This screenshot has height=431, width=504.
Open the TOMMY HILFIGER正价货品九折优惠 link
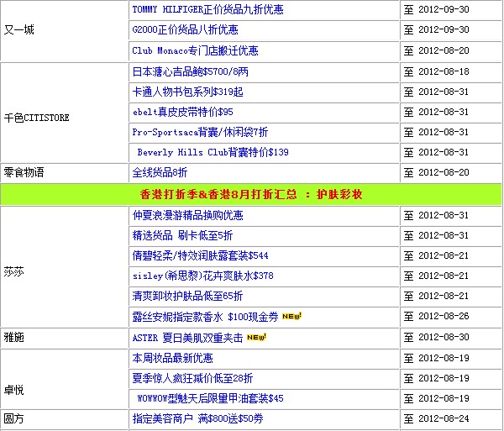tap(207, 10)
